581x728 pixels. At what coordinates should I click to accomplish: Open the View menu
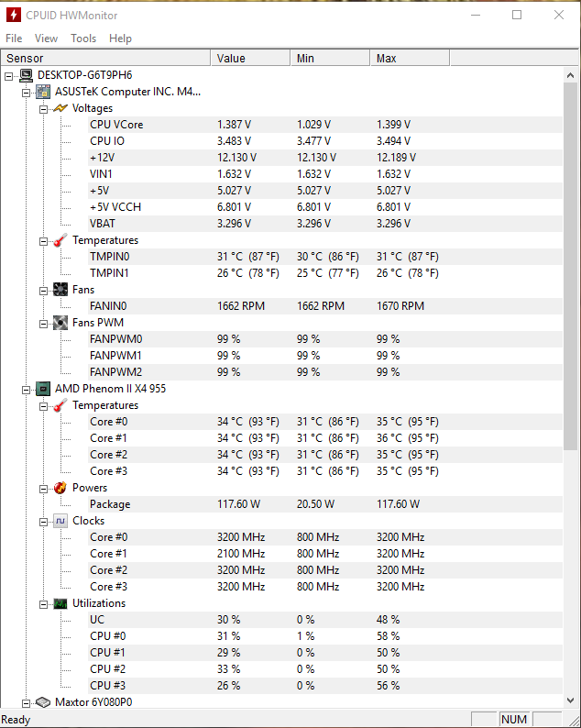(x=46, y=39)
